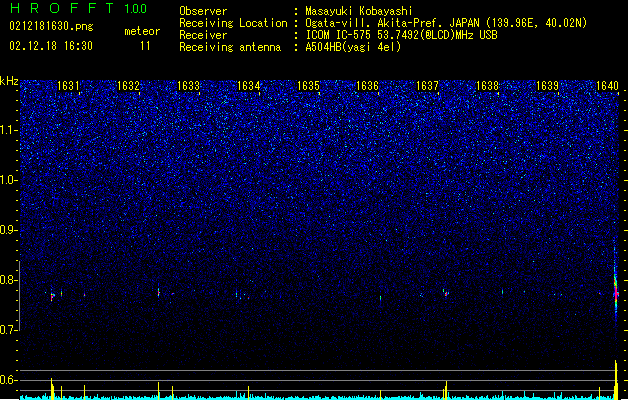This screenshot has height=400, width=629.
Task: Select observer name Masayuki Kobayashi
Action: pyautogui.click(x=359, y=11)
